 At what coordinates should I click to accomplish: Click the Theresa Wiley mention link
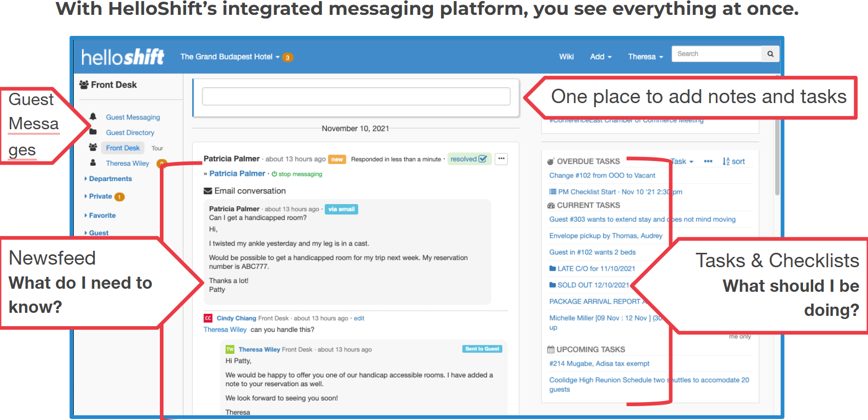(x=225, y=330)
